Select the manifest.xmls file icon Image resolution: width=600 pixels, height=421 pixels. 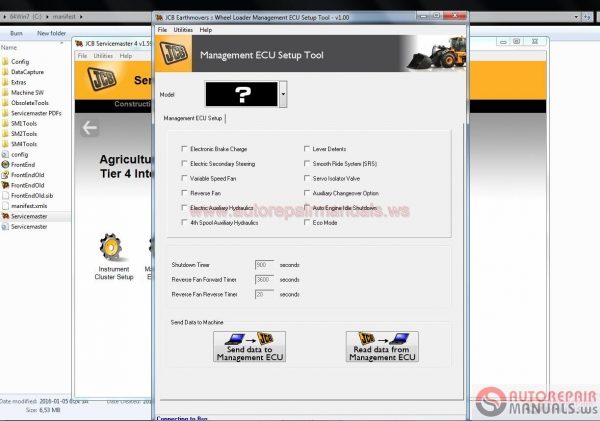click(5, 206)
